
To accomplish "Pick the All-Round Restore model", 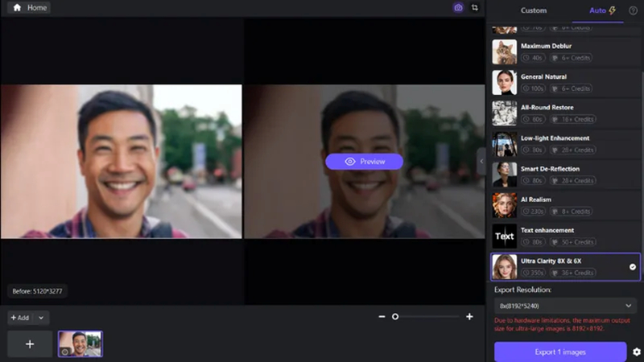I will (x=565, y=113).
